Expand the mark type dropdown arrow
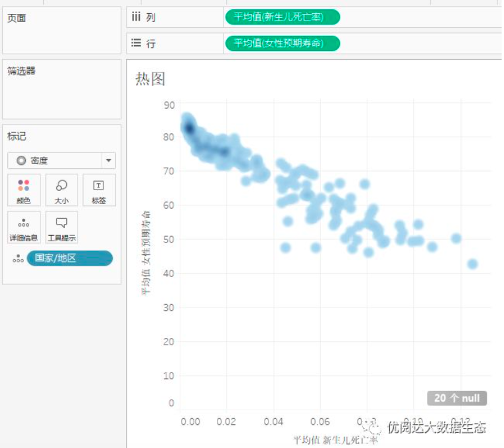504x448 pixels. pyautogui.click(x=107, y=160)
